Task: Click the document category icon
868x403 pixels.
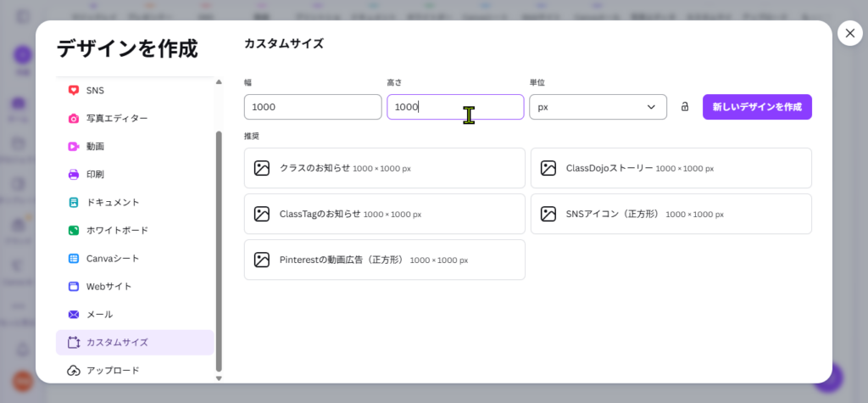Action: click(74, 202)
